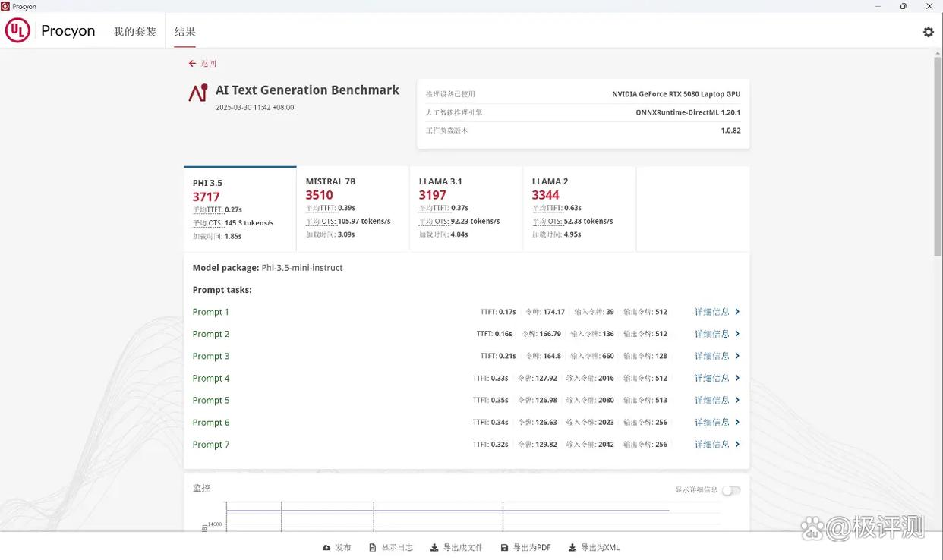Click the Prompt 3 label
This screenshot has width=943, height=560.
click(211, 356)
